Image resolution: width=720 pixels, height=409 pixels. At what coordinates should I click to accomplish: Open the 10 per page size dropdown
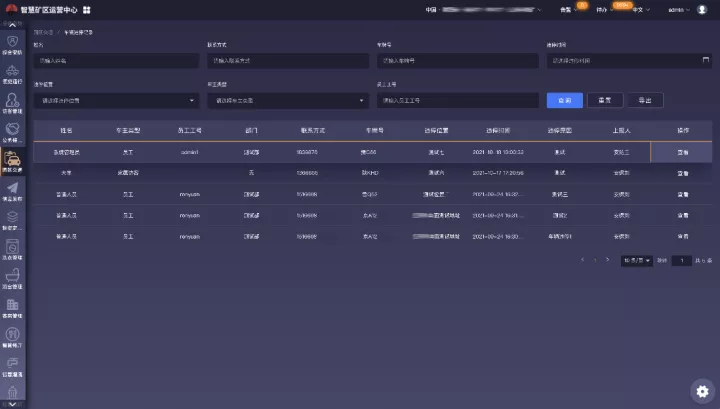coord(636,261)
